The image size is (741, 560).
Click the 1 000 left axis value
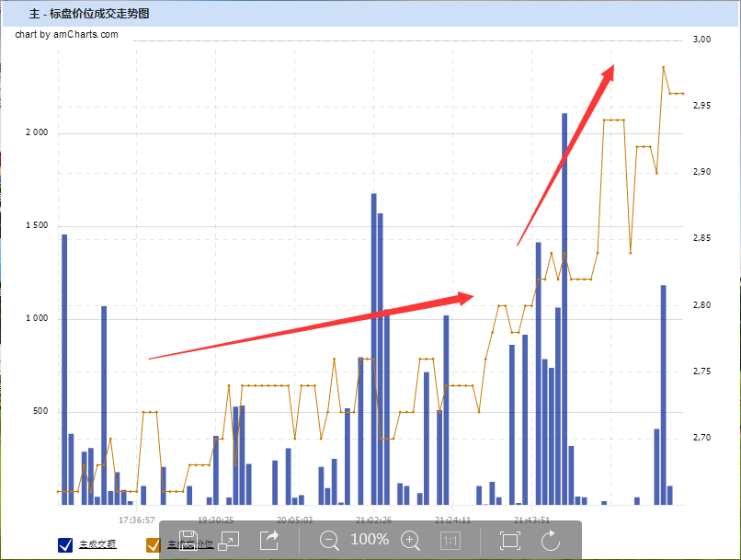point(37,318)
